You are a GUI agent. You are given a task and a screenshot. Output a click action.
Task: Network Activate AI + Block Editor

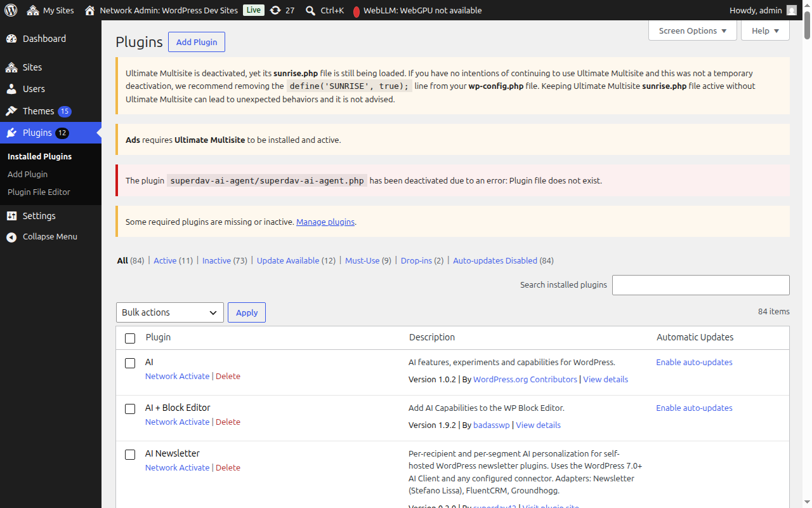coord(177,422)
